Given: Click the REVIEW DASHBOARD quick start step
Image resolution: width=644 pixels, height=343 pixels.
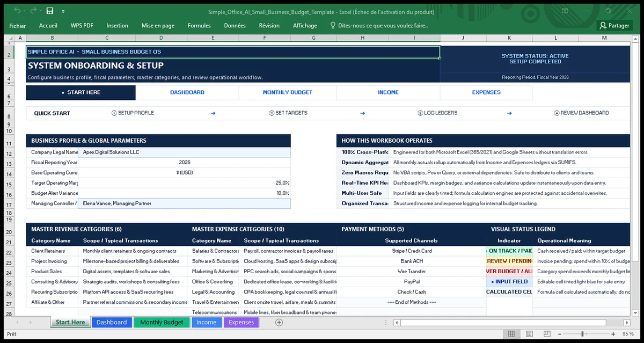Looking at the screenshot, I should tap(581, 113).
